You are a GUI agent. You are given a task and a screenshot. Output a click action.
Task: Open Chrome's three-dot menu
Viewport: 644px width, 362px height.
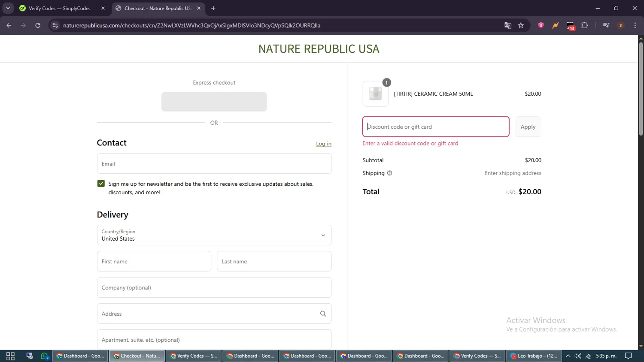pyautogui.click(x=635, y=25)
